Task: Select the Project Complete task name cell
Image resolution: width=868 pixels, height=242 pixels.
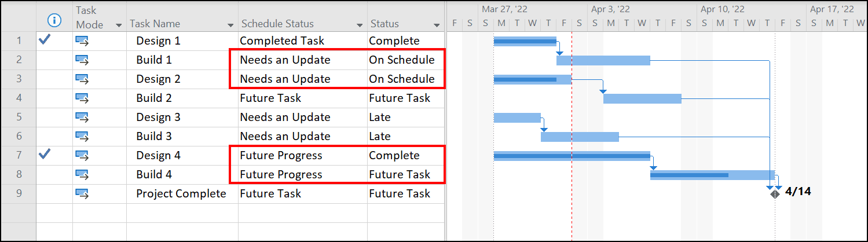Action: coord(182,193)
